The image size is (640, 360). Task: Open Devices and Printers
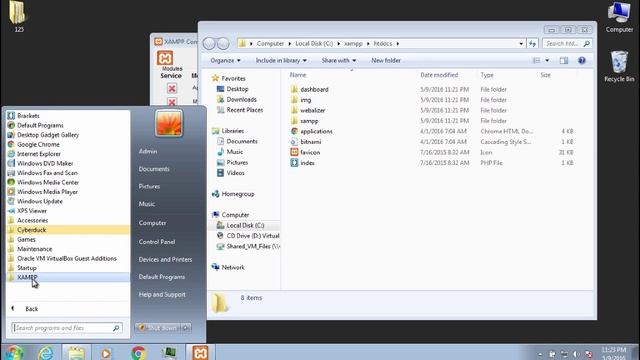(165, 259)
